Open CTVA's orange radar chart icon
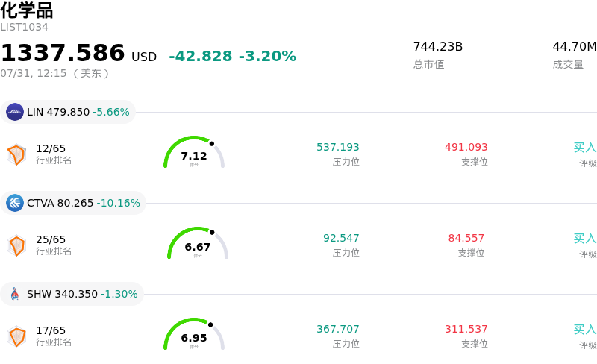 [x=16, y=245]
